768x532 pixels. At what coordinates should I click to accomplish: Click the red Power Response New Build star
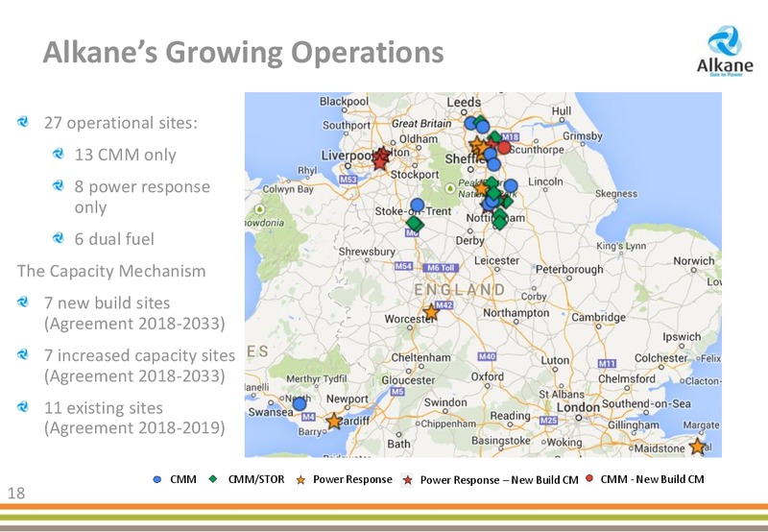click(407, 480)
